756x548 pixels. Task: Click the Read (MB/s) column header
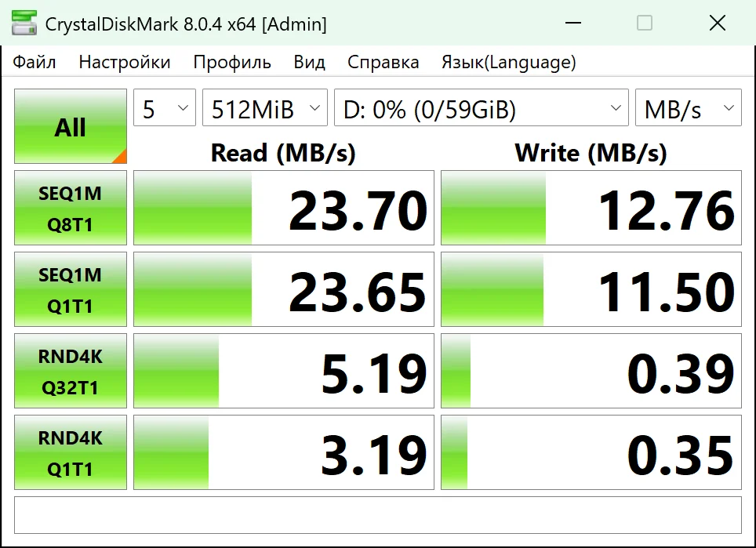283,153
